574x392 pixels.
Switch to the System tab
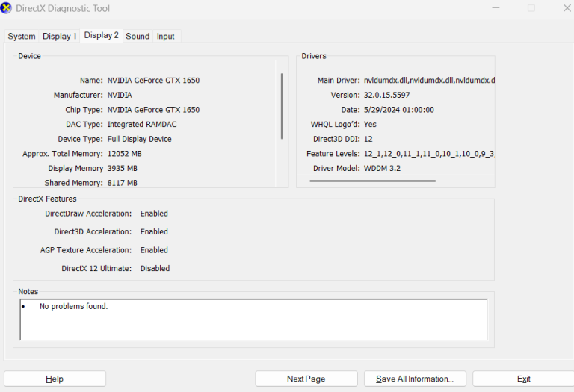pos(22,36)
